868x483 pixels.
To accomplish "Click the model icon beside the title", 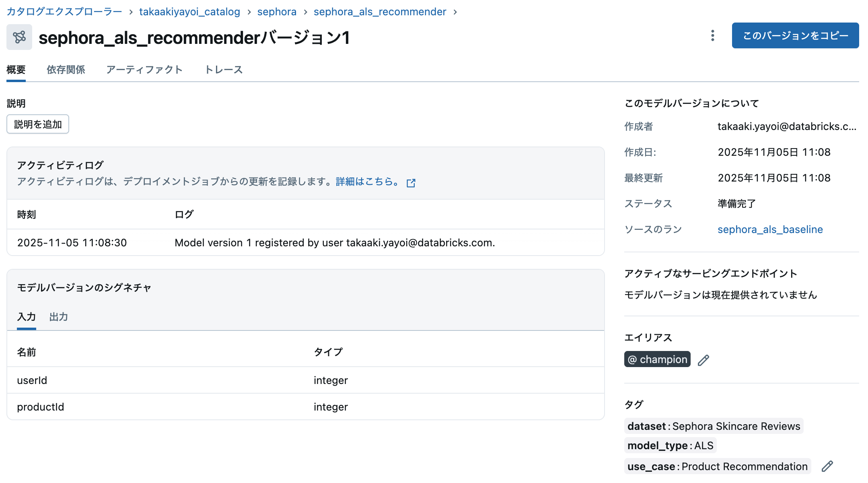I will click(19, 37).
